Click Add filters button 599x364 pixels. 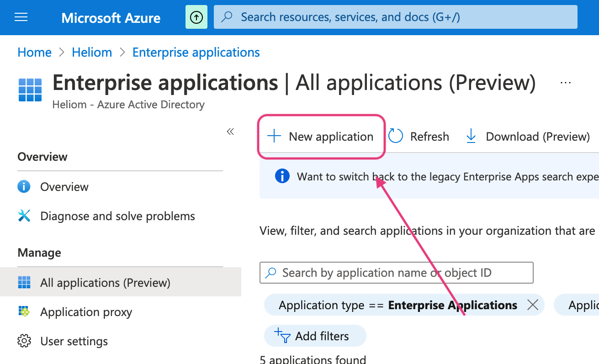coord(315,336)
